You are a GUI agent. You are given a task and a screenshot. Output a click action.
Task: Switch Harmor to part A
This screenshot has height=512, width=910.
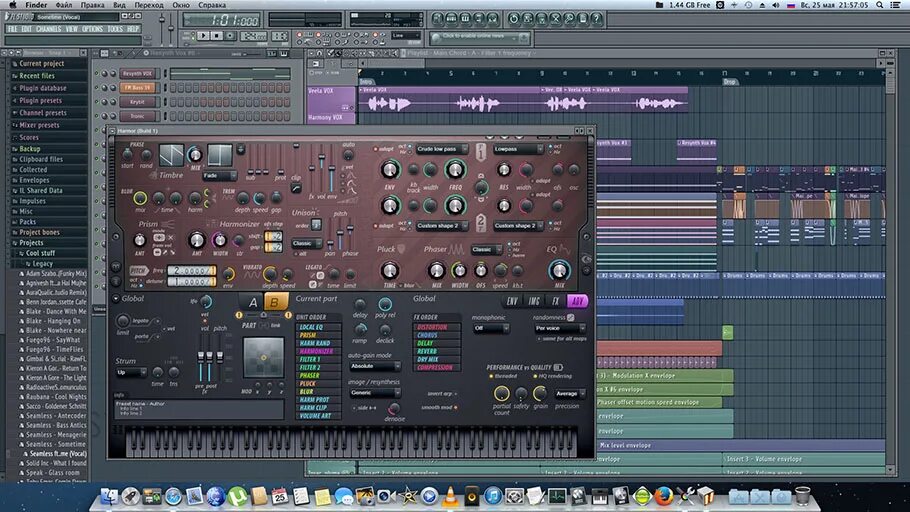click(253, 302)
